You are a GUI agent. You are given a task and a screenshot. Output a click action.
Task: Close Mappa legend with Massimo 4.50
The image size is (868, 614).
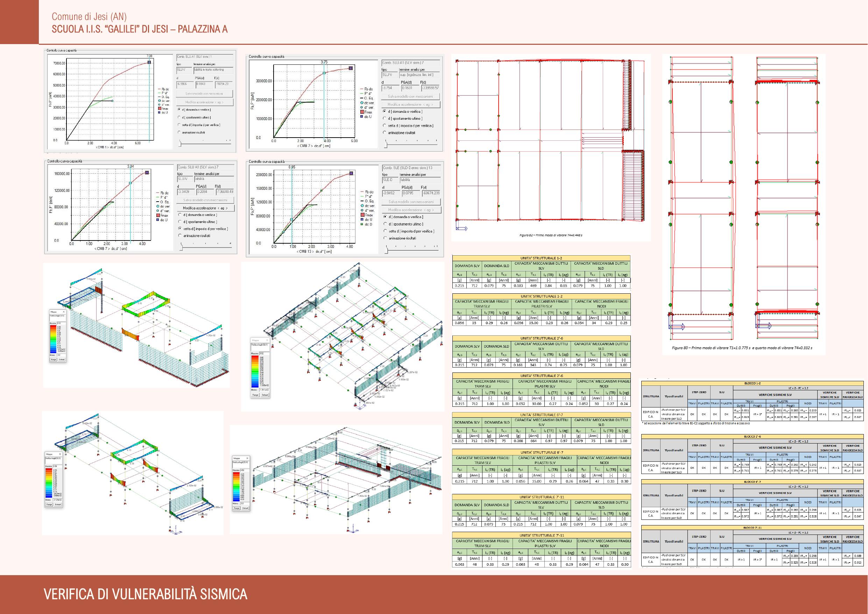[248, 458]
